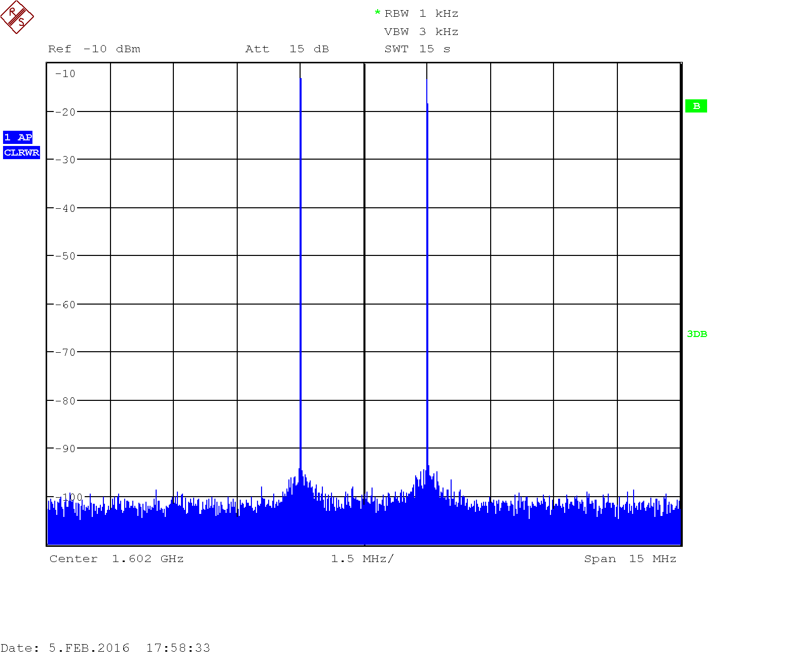Viewport: 810px width, 672px height.
Task: Click the Att 15 dB attenuation field
Action: pyautogui.click(x=287, y=49)
